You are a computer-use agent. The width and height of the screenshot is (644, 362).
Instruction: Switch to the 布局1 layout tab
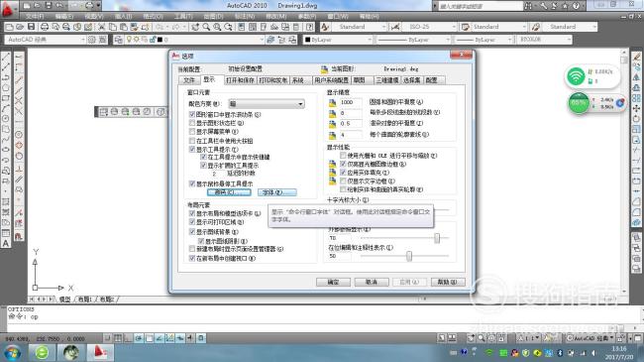click(x=84, y=300)
